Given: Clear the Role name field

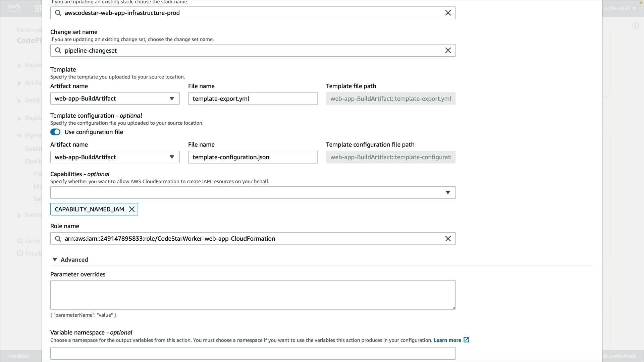Looking at the screenshot, I should (448, 239).
